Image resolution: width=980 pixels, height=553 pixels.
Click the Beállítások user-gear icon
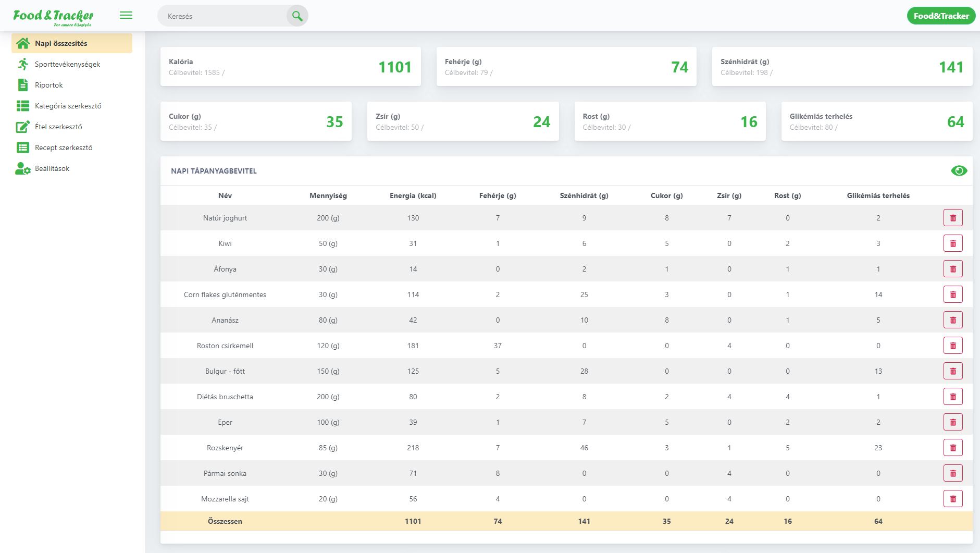(x=23, y=168)
